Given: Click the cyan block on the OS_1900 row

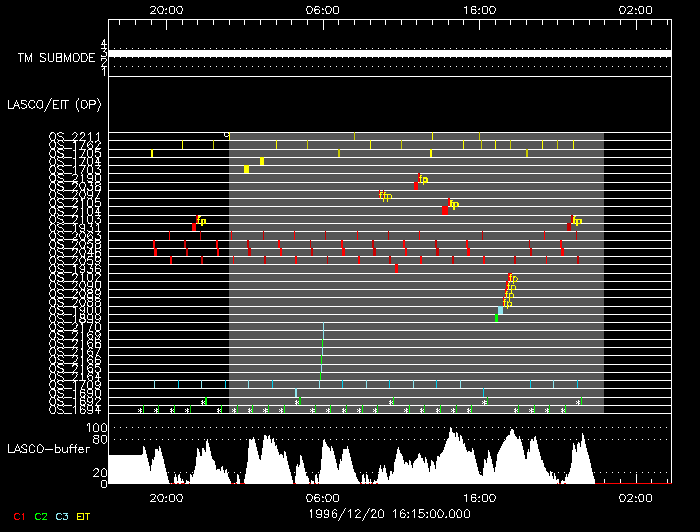Looking at the screenshot, I should click(x=500, y=311).
